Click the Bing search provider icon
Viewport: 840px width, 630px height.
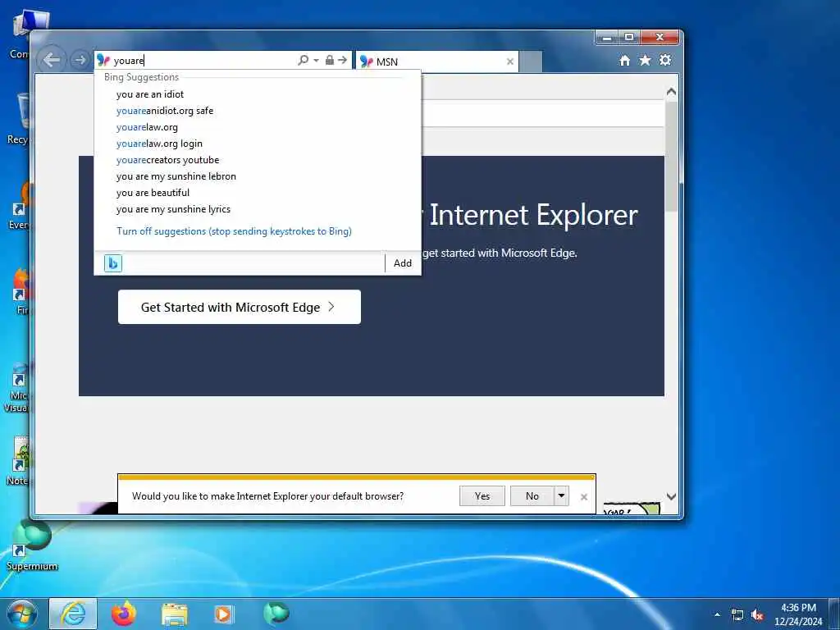(x=113, y=263)
